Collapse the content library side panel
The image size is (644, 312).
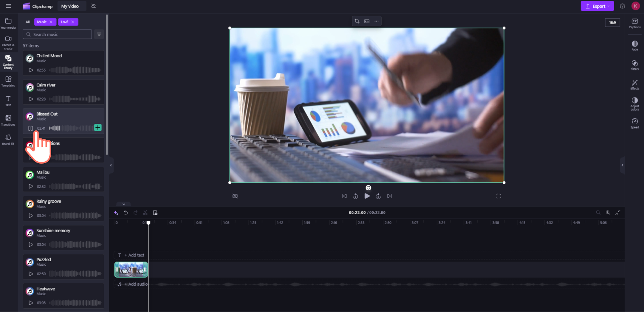click(x=111, y=165)
